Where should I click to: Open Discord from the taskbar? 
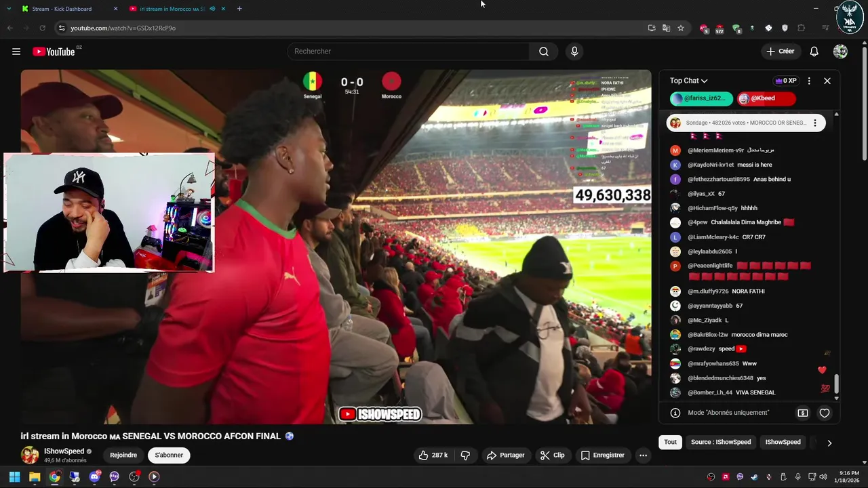(94, 476)
